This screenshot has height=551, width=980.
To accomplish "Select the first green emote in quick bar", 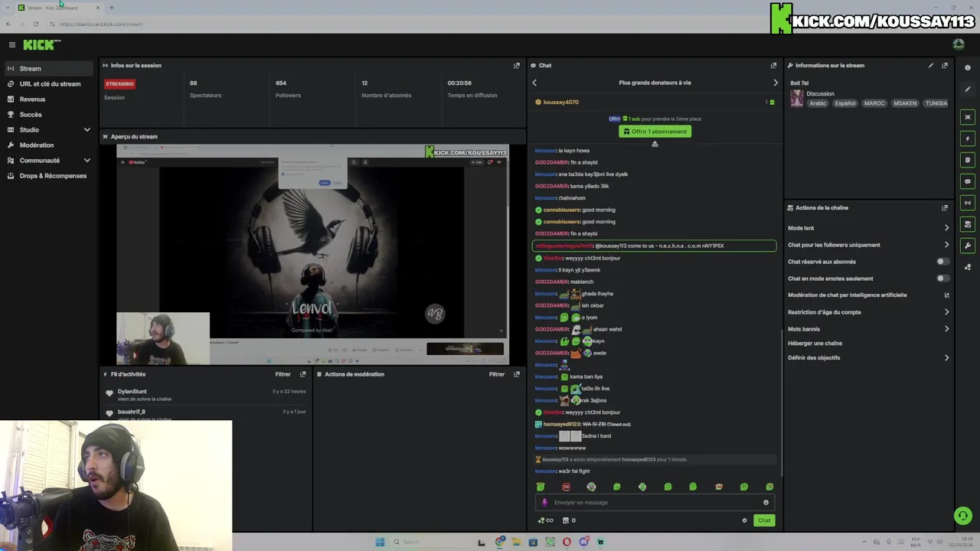I will tap(541, 487).
